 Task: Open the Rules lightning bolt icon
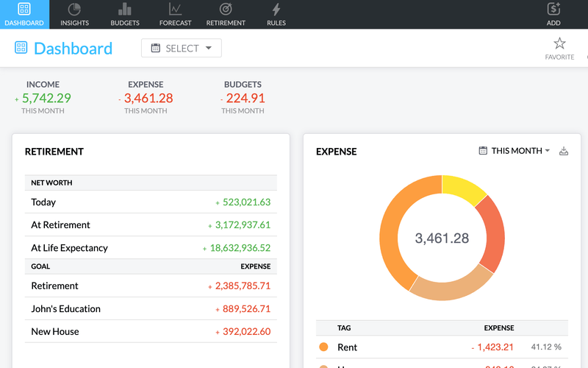pos(276,10)
